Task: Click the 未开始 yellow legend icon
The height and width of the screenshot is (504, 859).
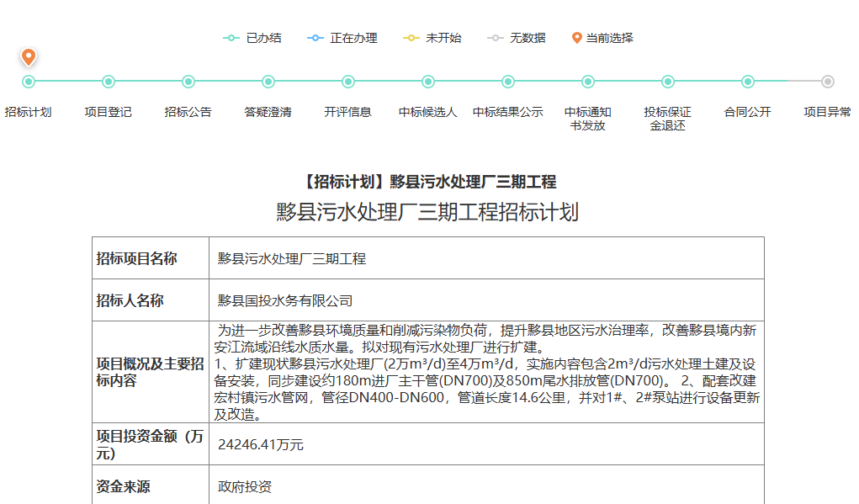Action: point(411,38)
